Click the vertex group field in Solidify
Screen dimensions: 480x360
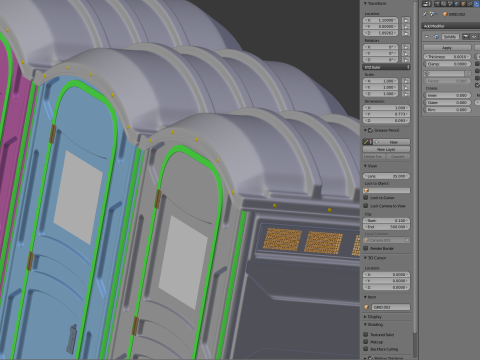tap(444, 73)
